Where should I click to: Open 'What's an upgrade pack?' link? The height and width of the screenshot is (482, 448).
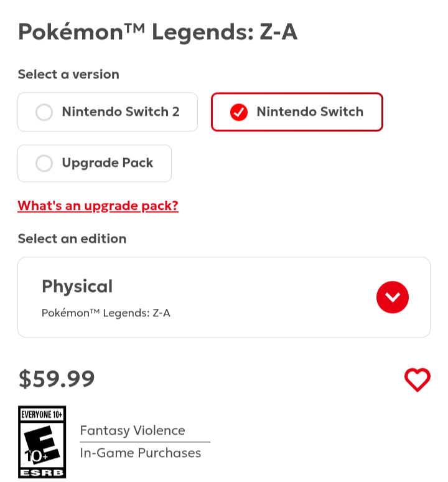[x=98, y=206]
